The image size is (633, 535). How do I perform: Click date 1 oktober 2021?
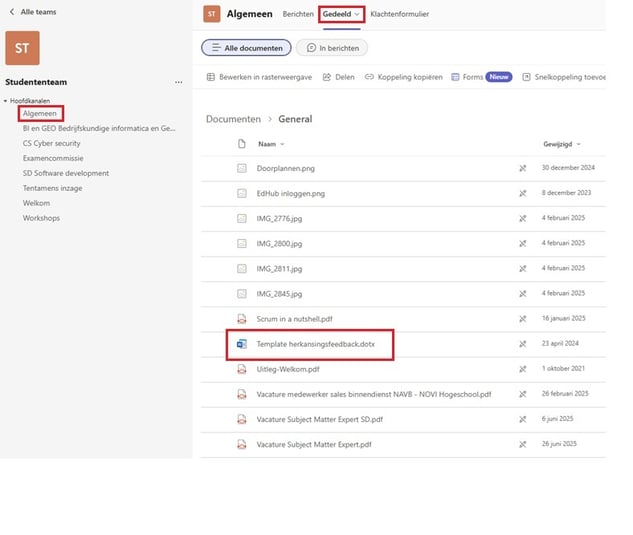coord(563,368)
